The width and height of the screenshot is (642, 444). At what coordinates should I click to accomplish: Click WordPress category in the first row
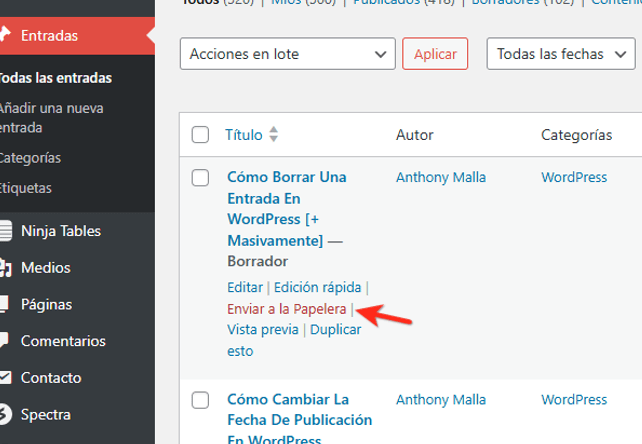574,177
